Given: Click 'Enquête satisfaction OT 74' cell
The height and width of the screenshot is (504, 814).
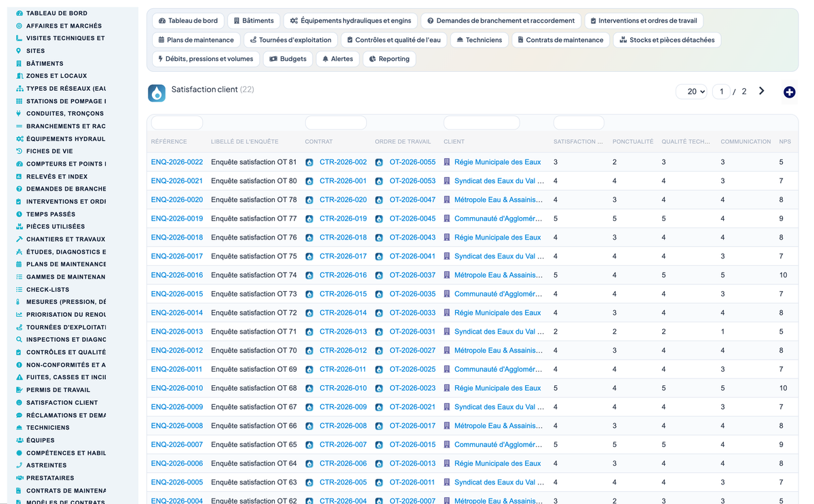Looking at the screenshot, I should (254, 275).
